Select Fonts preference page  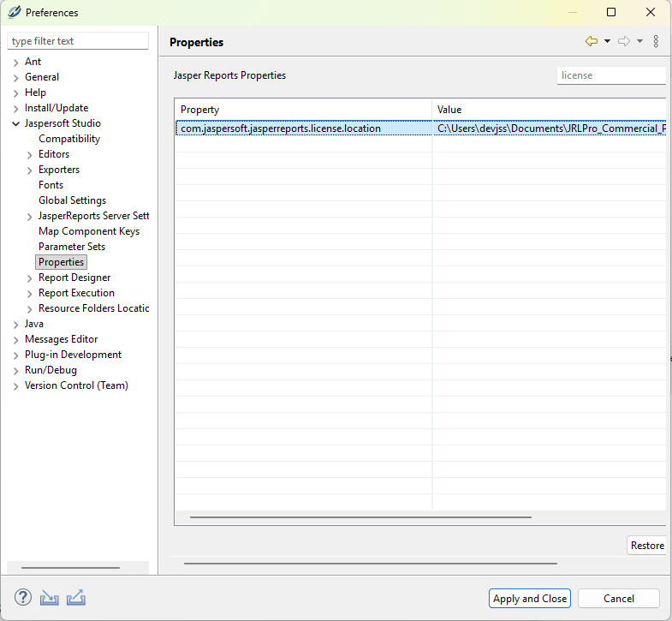coord(51,185)
